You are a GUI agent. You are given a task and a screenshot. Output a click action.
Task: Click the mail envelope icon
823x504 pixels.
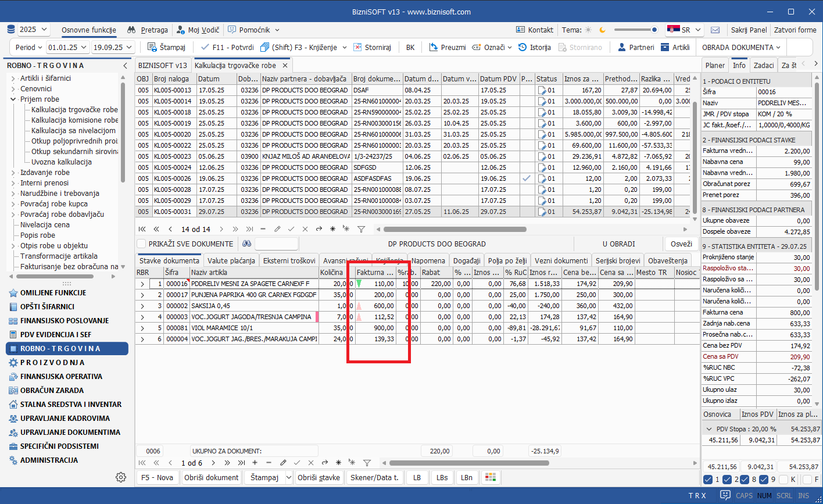click(715, 30)
